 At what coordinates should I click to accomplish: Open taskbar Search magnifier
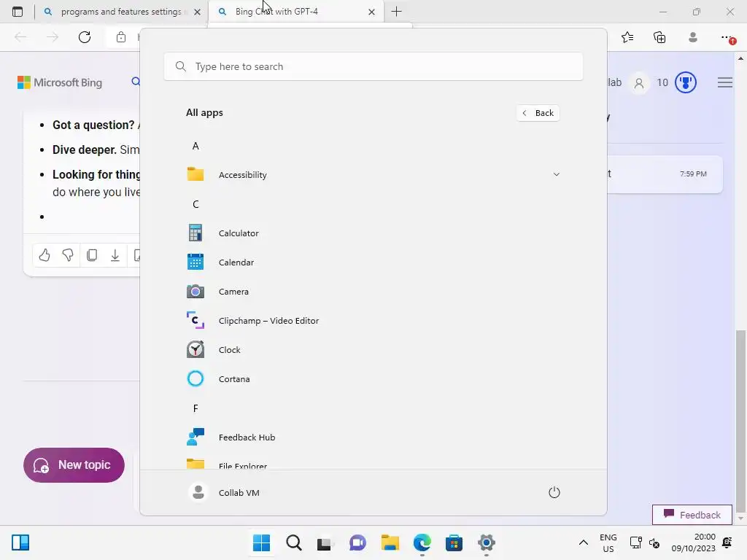[294, 542]
